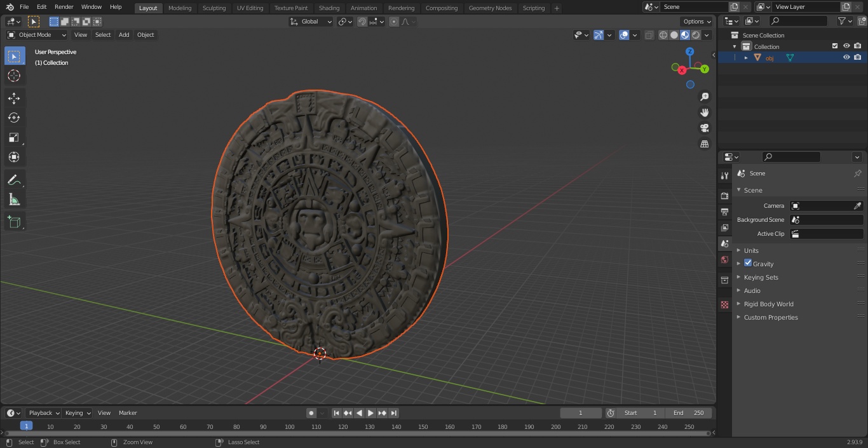Open the Tool properties tab
Screen dimensions: 868x448
pyautogui.click(x=724, y=176)
